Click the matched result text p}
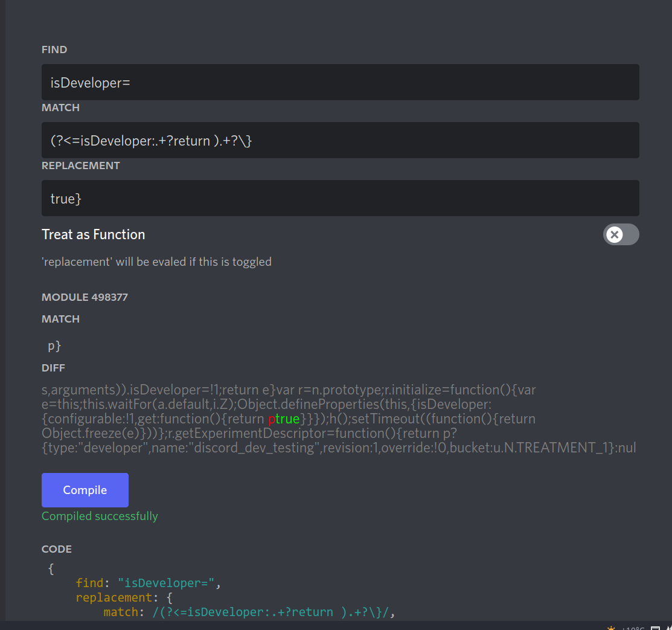Viewport: 672px width, 630px height. 54,346
